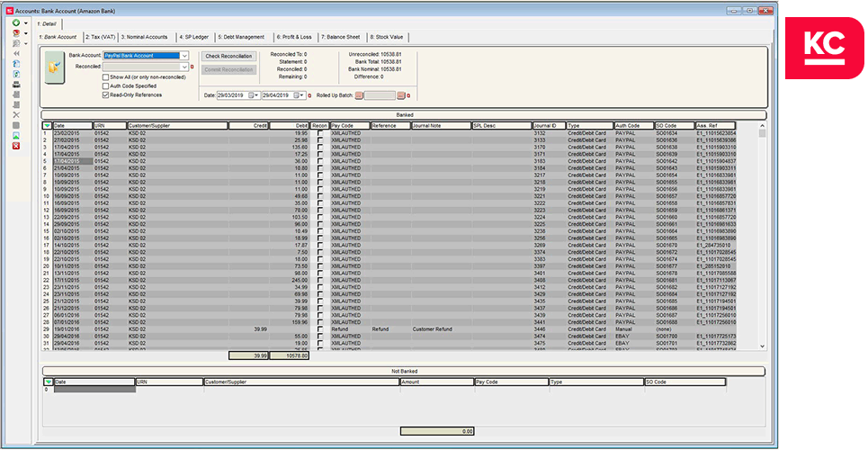
Task: Click the second greyed grid icon above X
Action: (16, 104)
